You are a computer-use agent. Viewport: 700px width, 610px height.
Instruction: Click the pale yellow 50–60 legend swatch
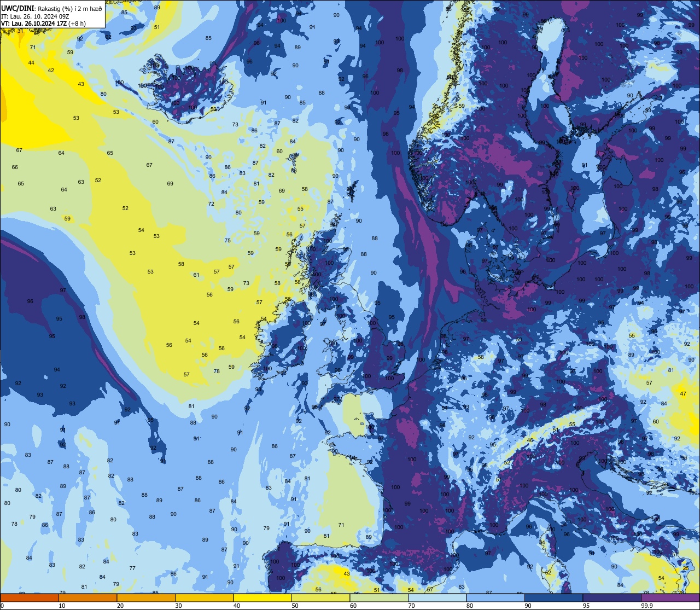click(x=320, y=597)
